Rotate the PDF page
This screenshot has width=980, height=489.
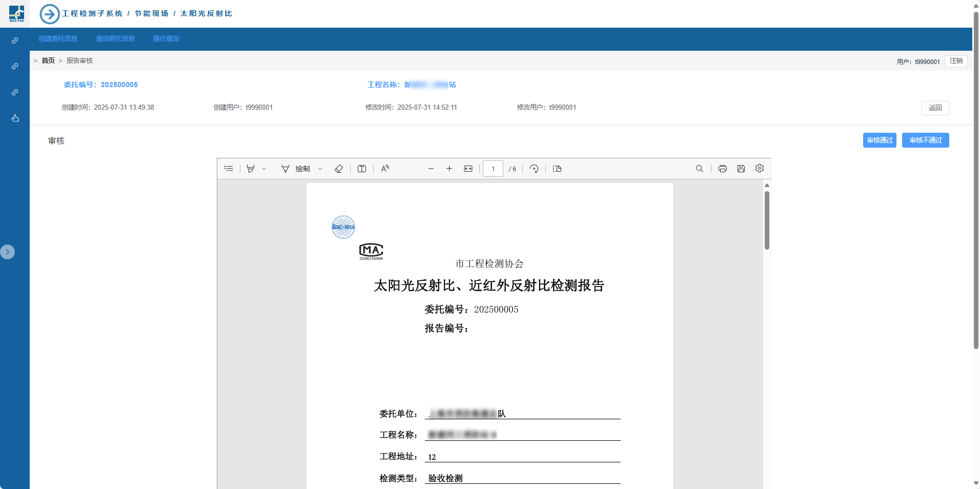pos(534,169)
